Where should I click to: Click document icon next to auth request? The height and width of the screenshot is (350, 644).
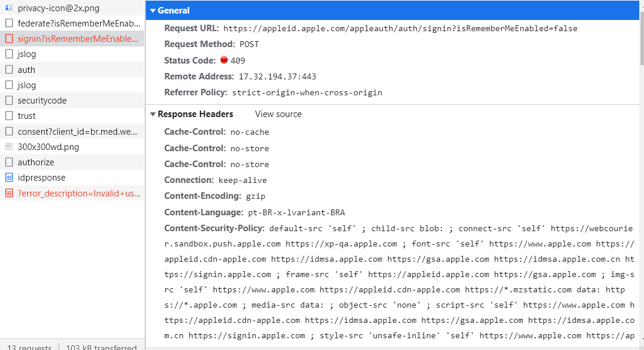pyautogui.click(x=8, y=69)
